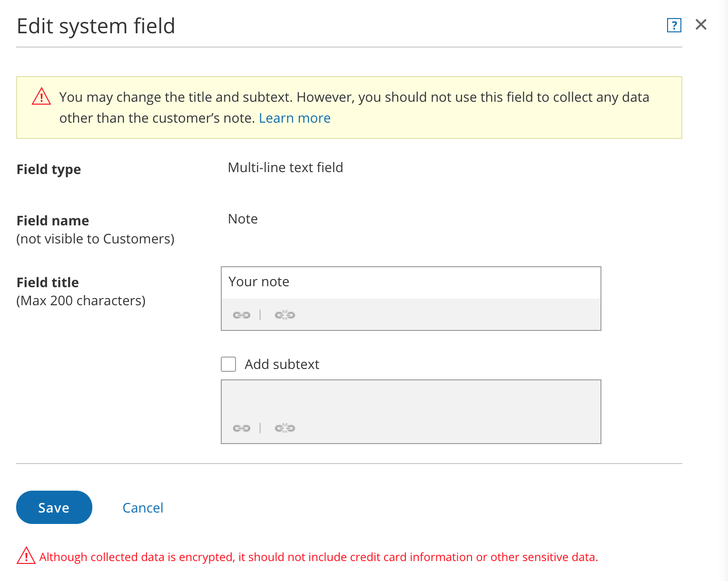Click inside the subtext text area
Screen dimensions: 728x581
tap(411, 399)
